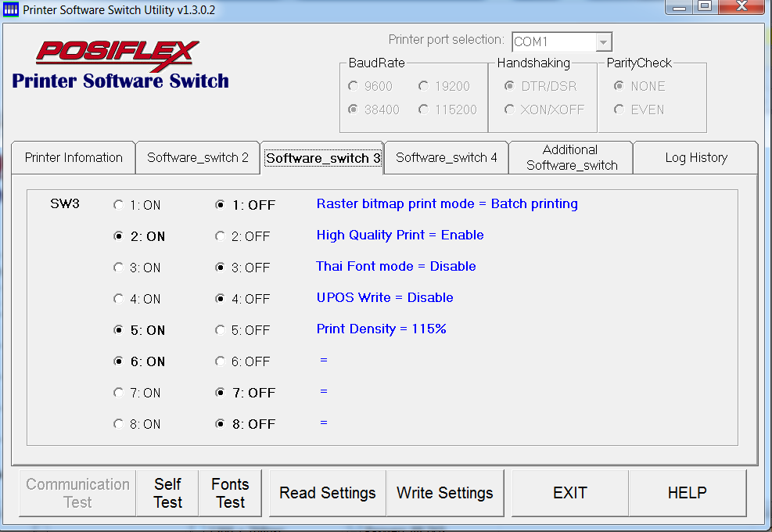This screenshot has height=532, width=772.
Task: Open HELP
Action: coord(687,493)
